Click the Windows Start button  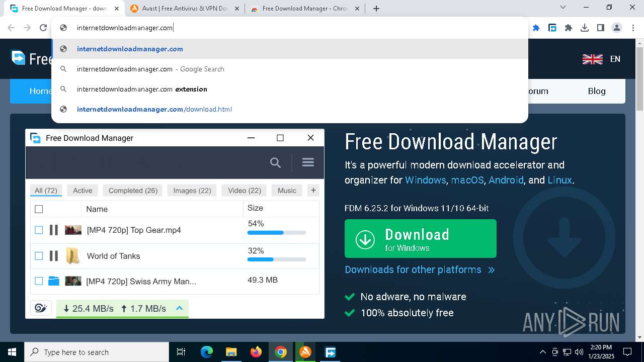point(12,352)
